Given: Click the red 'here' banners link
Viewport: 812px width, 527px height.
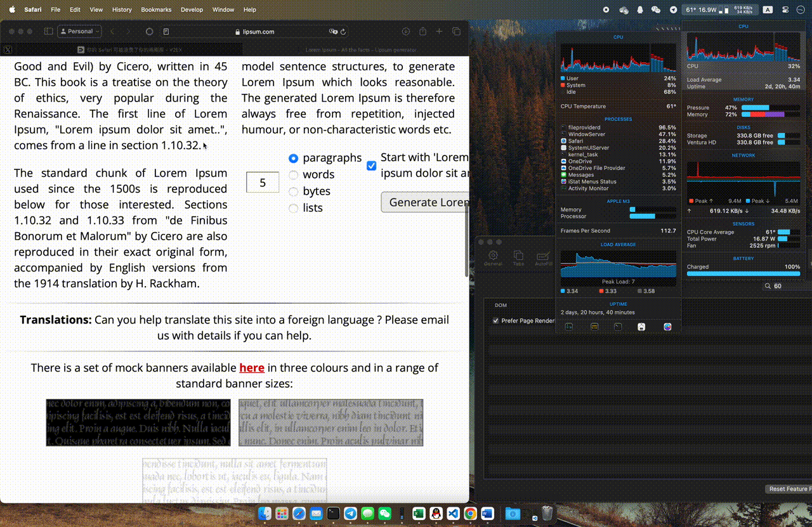Looking at the screenshot, I should tap(251, 368).
